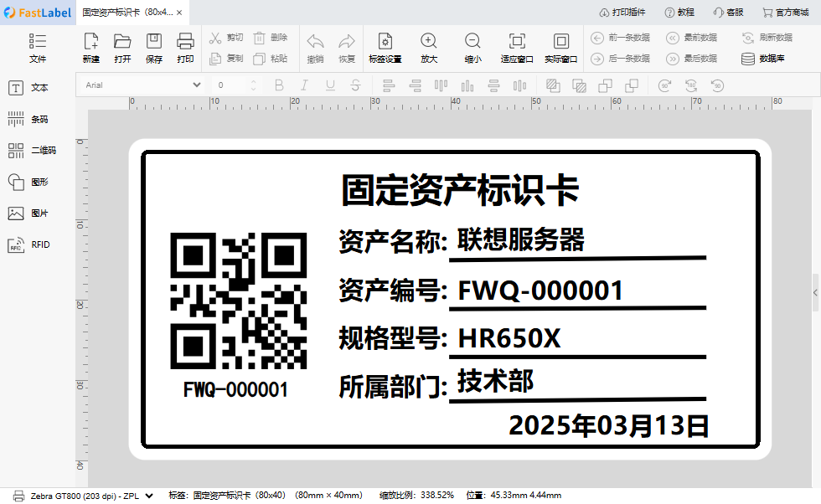This screenshot has height=504, width=821.
Task: Click the font size stepper arrows
Action: [253, 85]
